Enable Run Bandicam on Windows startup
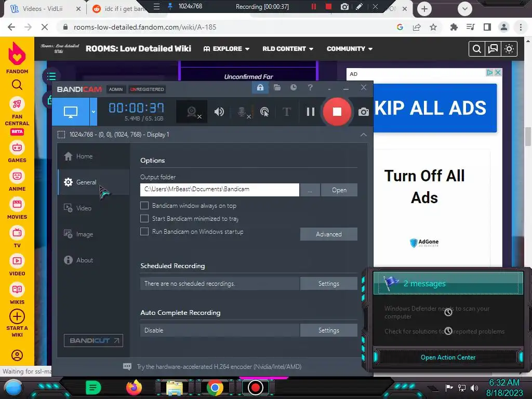The width and height of the screenshot is (532, 399). pos(144,231)
